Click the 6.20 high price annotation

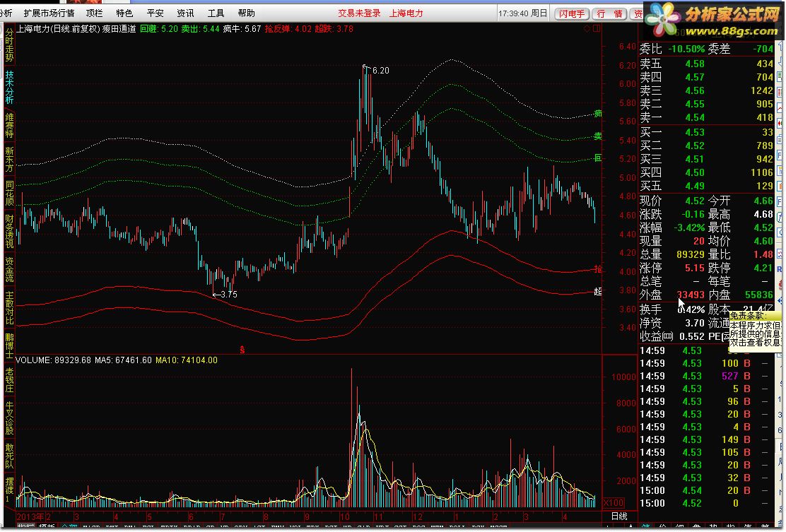click(x=380, y=71)
